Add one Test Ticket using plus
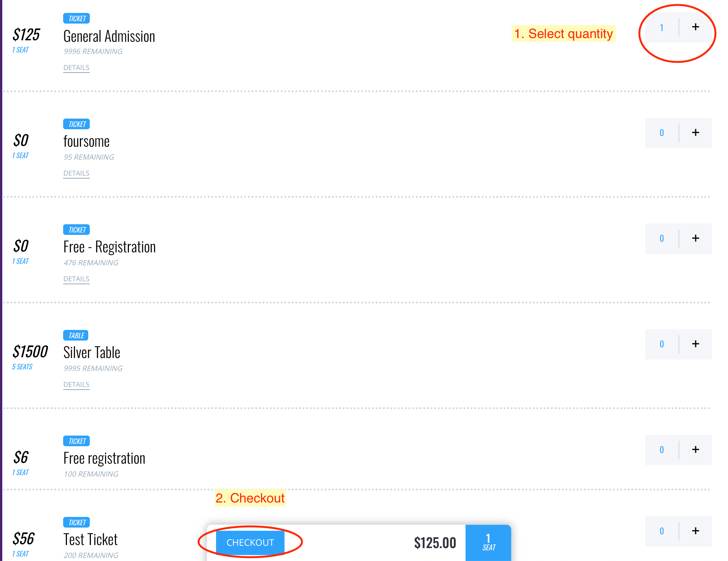The height and width of the screenshot is (561, 728). coord(695,531)
